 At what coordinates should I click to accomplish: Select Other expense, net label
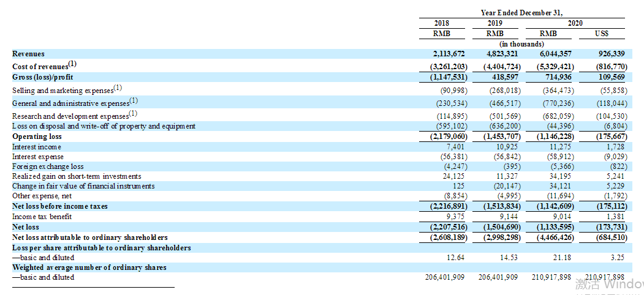[x=42, y=196]
